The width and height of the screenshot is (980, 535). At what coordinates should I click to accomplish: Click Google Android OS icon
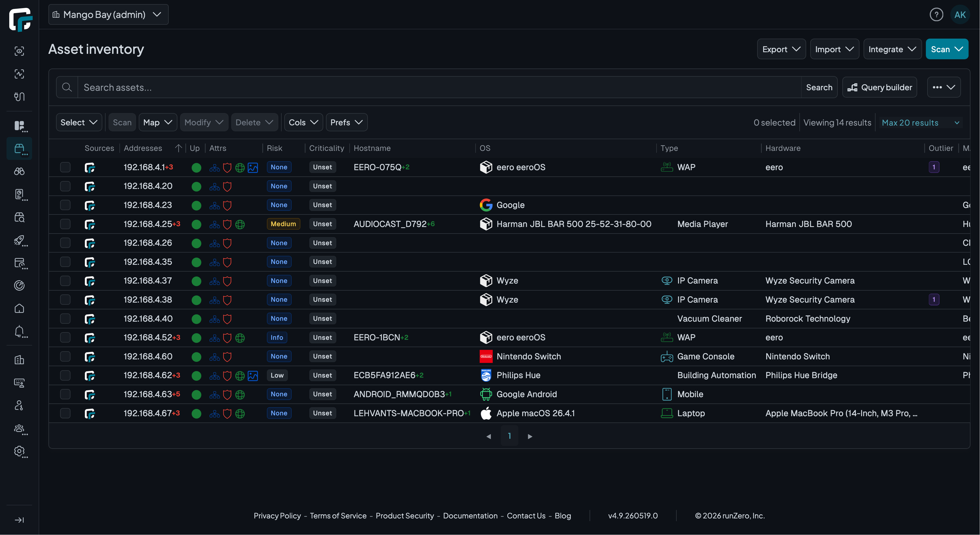[x=486, y=394]
